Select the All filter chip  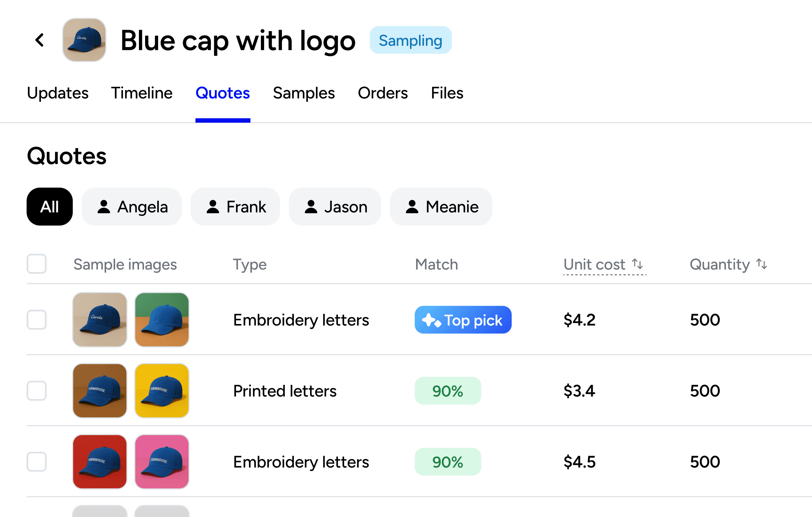(50, 207)
